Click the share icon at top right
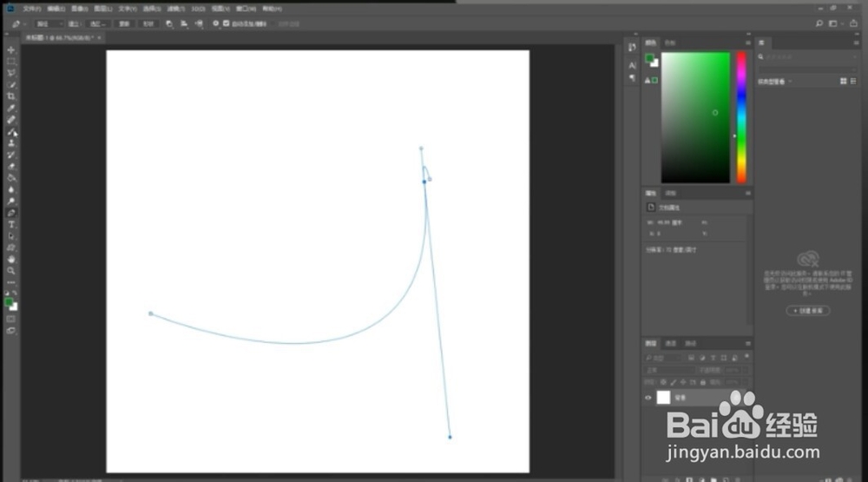868x482 pixels. [x=853, y=23]
